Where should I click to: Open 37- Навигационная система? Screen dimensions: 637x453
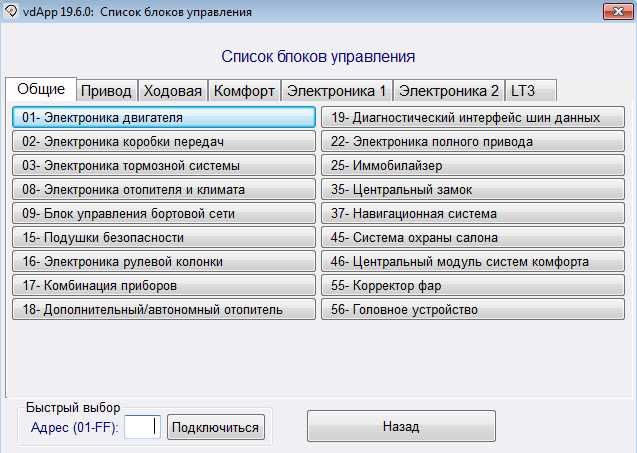point(473,213)
